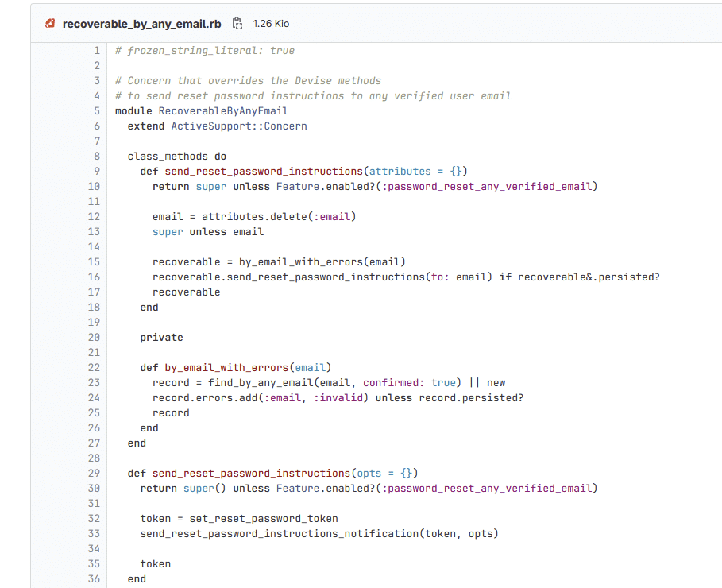
Task: Click the private keyword
Action: tap(161, 338)
